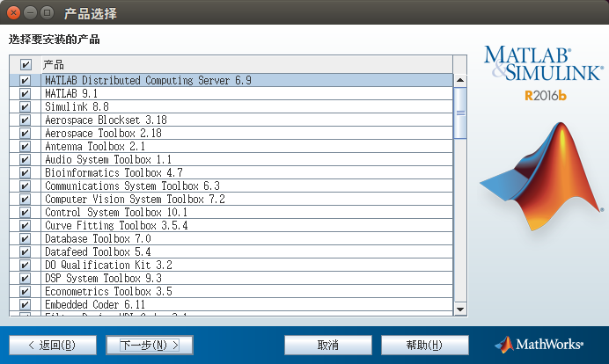Select the MATLAB Distributed Computing Server 6.9 row text
Screen dimensions: 609x364
tap(148, 80)
